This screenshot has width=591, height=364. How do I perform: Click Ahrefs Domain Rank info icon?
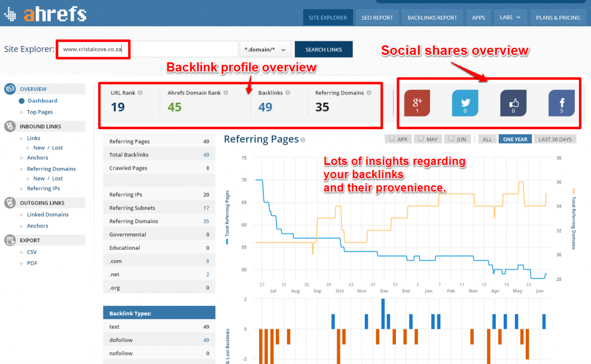[226, 93]
